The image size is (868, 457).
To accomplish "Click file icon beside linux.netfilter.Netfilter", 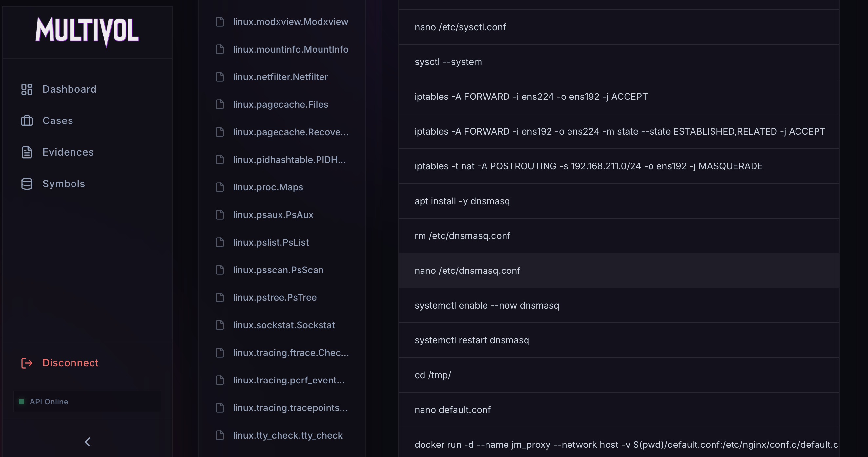I will click(x=220, y=77).
